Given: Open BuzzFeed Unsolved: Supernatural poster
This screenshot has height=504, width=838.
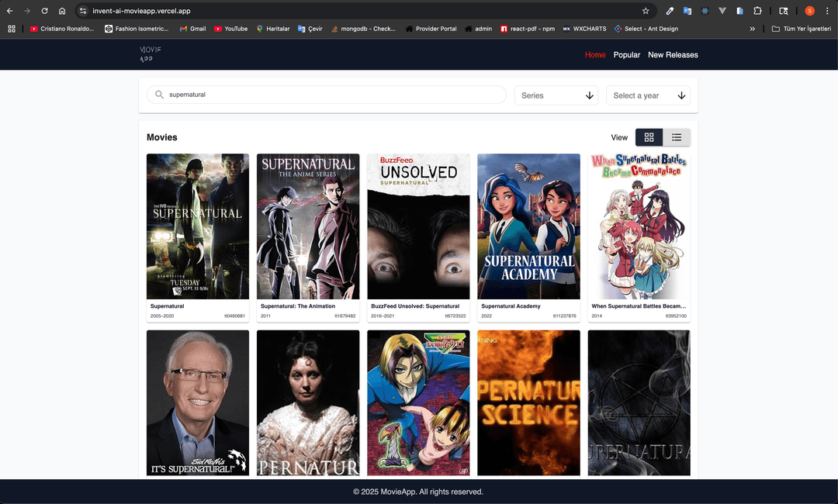Looking at the screenshot, I should pos(418,226).
